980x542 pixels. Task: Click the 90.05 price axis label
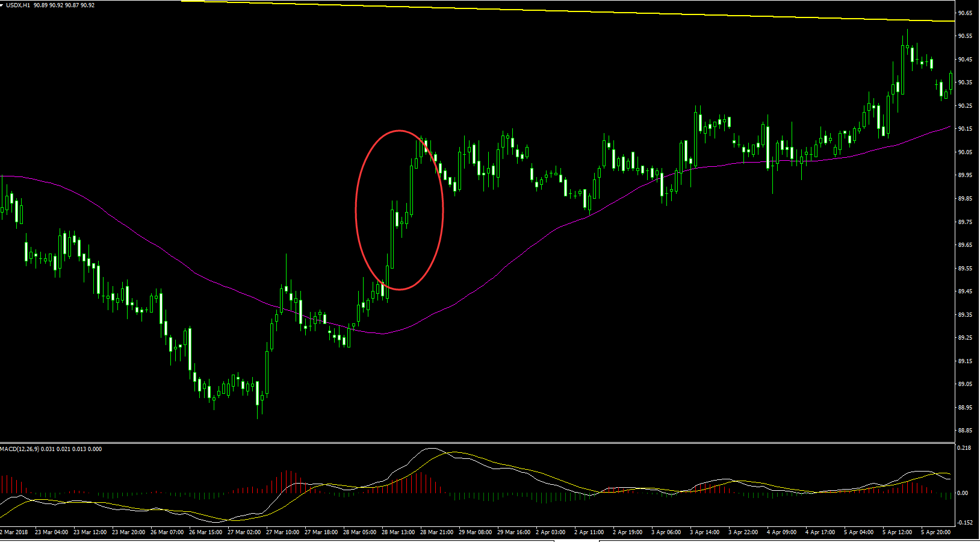[x=966, y=152]
